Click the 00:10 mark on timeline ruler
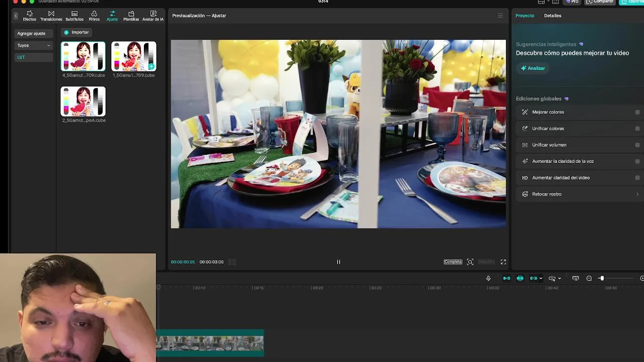Viewport: 644px width, 362px height. coord(200,288)
